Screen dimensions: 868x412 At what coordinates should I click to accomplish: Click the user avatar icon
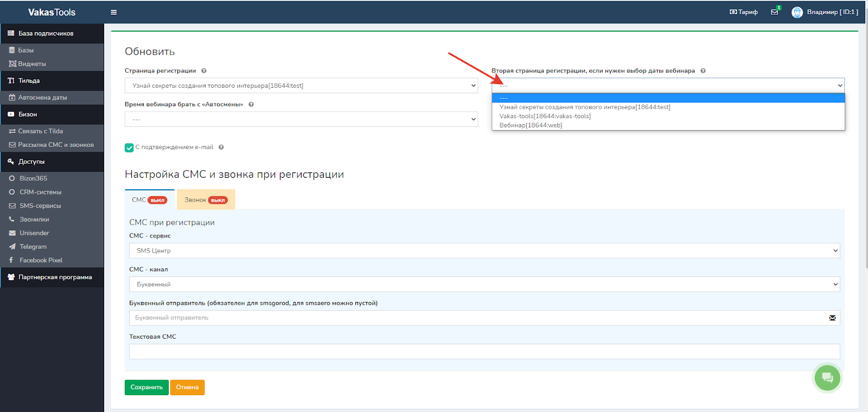pyautogui.click(x=796, y=12)
